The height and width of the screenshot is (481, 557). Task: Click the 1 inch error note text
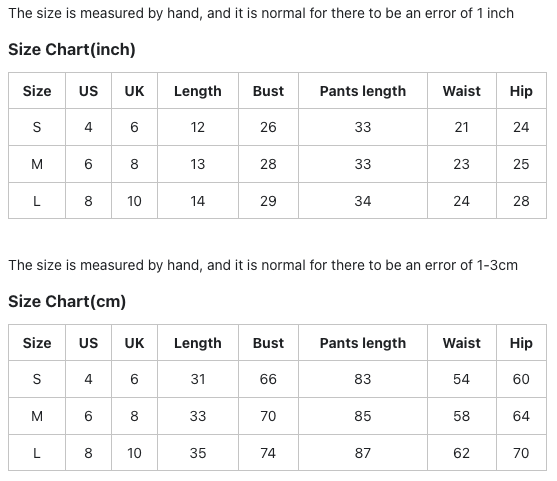pyautogui.click(x=261, y=13)
